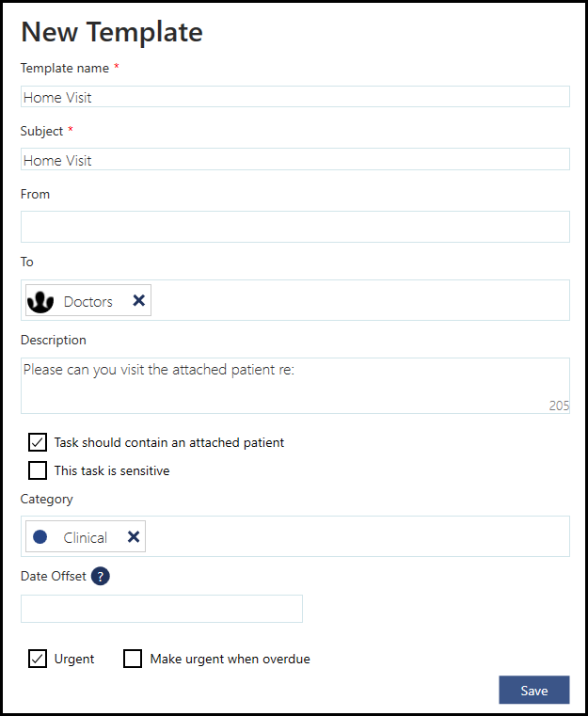Open the To recipients selector field
Screen dimensions: 588x716
(358, 300)
